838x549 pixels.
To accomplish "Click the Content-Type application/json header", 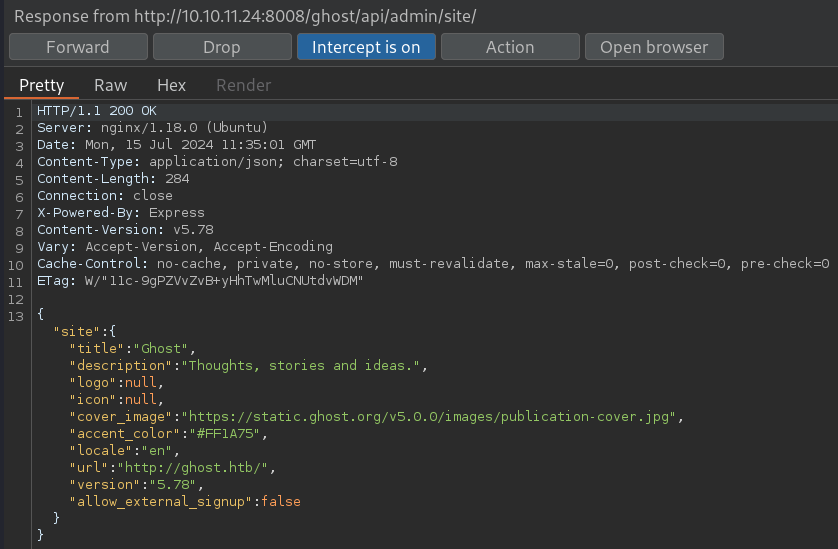I will pyautogui.click(x=217, y=161).
